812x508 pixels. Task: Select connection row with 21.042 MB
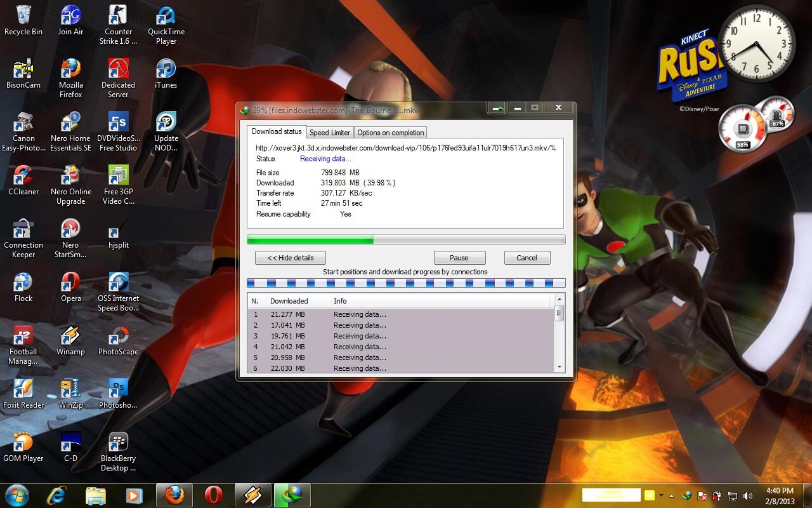(400, 347)
